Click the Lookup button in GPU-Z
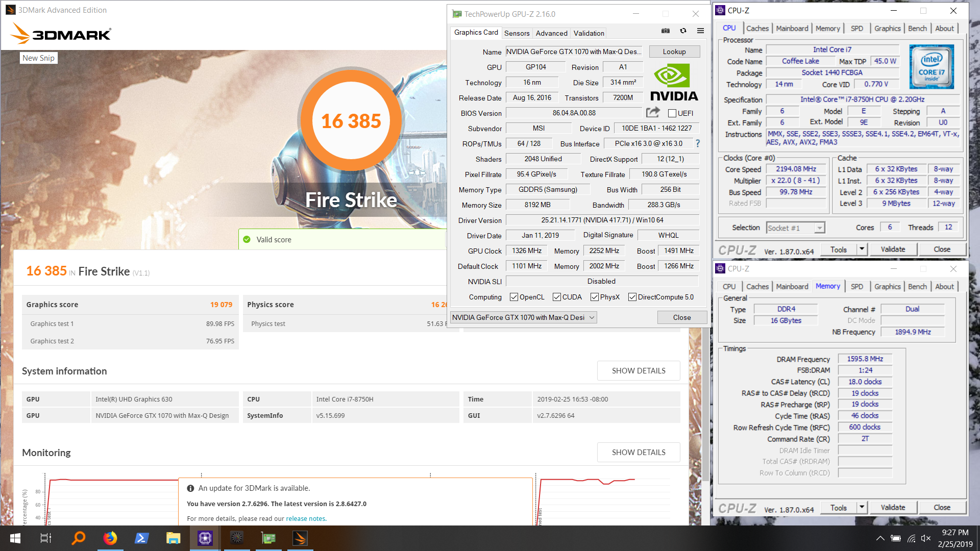Image resolution: width=980 pixels, height=551 pixels. click(674, 52)
